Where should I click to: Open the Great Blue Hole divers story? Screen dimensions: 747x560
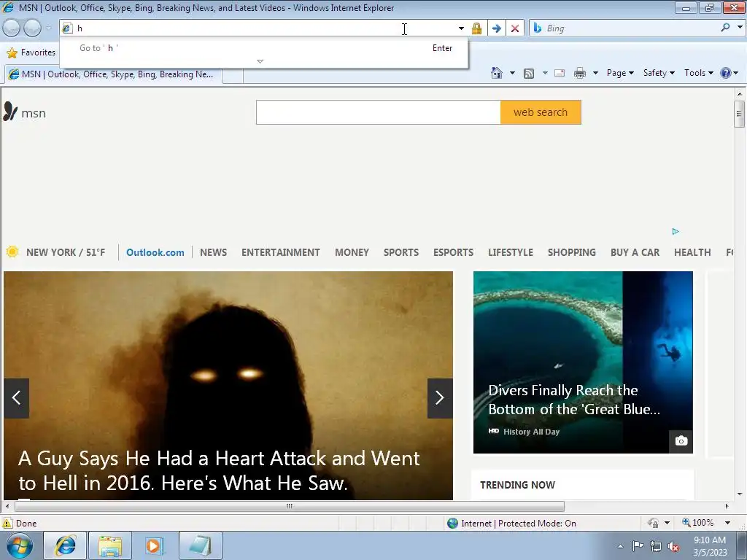pos(574,400)
